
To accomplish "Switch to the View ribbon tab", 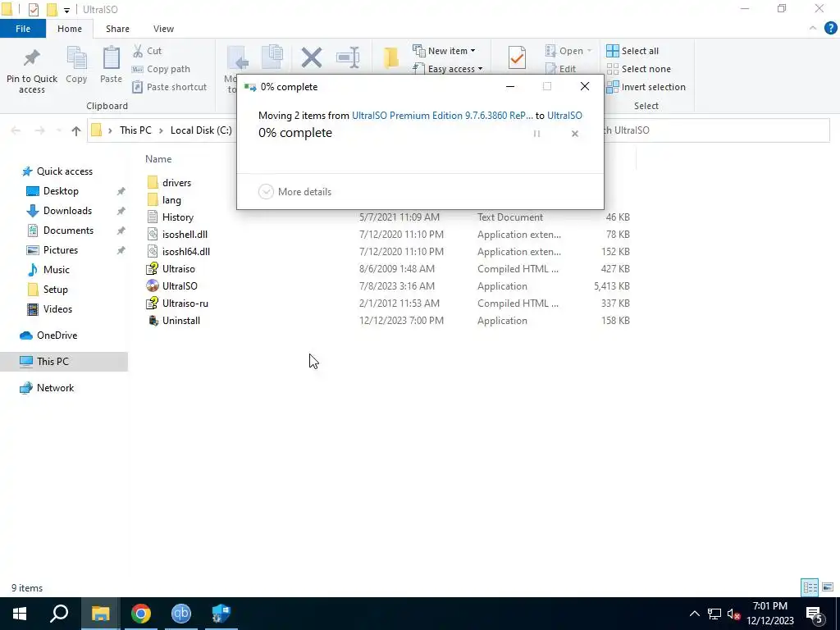I will [x=163, y=29].
